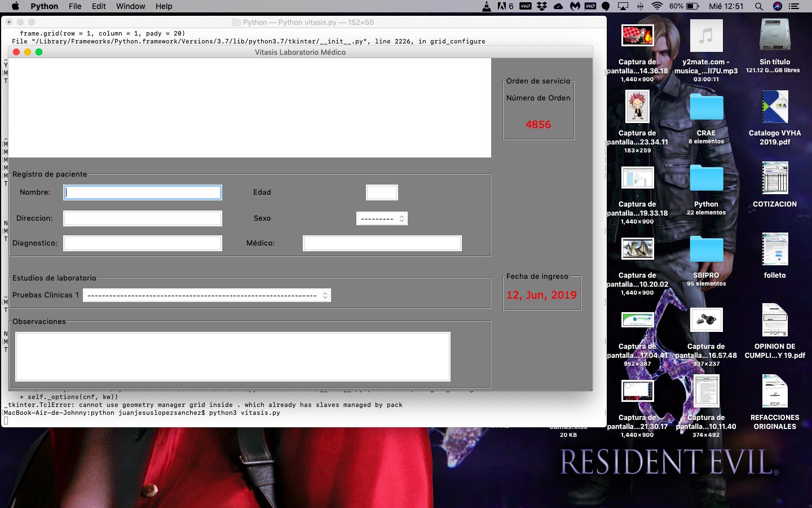The height and width of the screenshot is (508, 812).
Task: Select the CRAE folder
Action: (706, 107)
